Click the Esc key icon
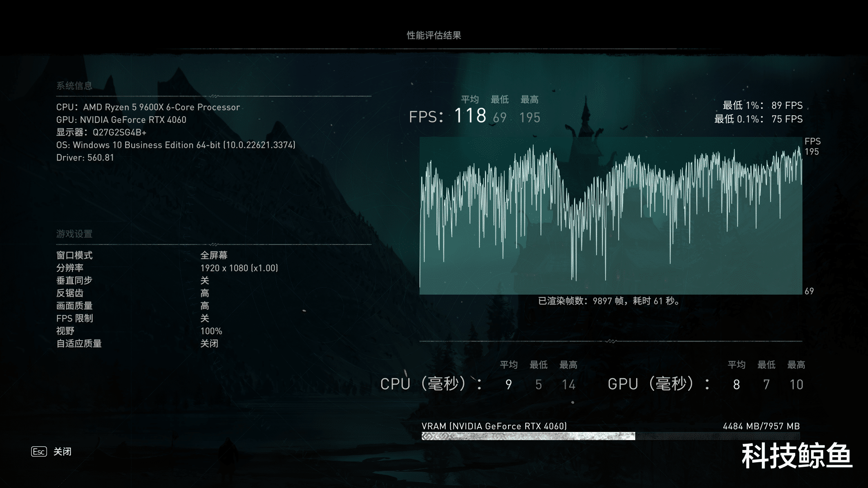 coord(39,451)
